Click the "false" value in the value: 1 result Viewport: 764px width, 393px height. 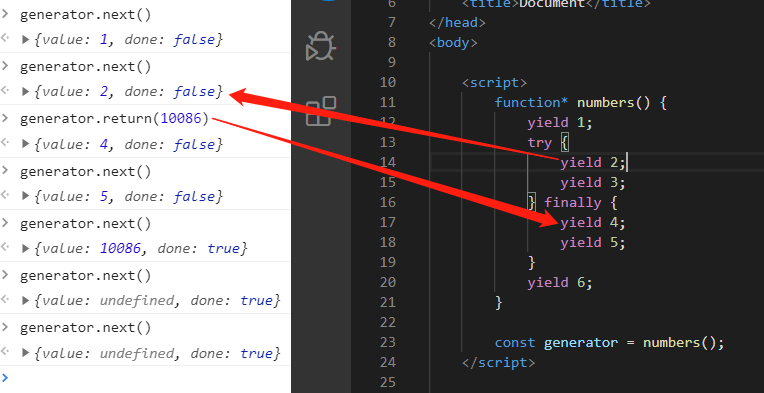coord(193,40)
